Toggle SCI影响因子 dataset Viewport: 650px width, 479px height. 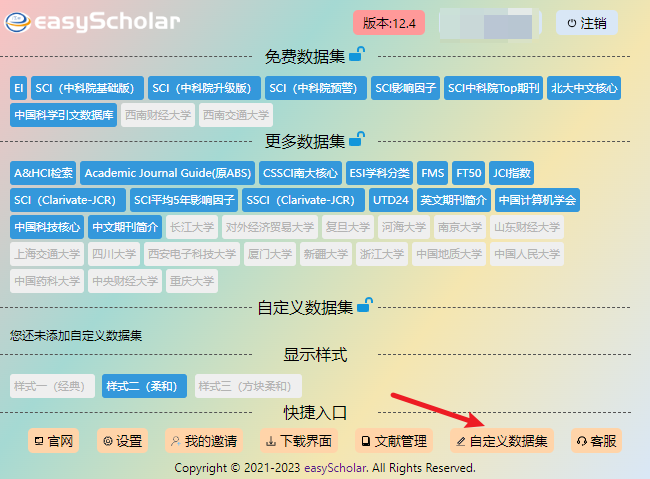(x=405, y=88)
